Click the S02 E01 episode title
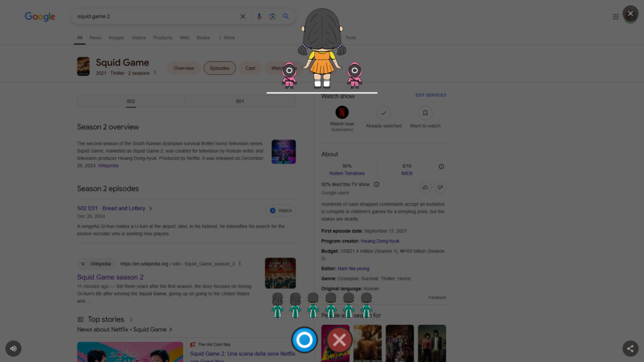The width and height of the screenshot is (644, 362). (x=111, y=209)
